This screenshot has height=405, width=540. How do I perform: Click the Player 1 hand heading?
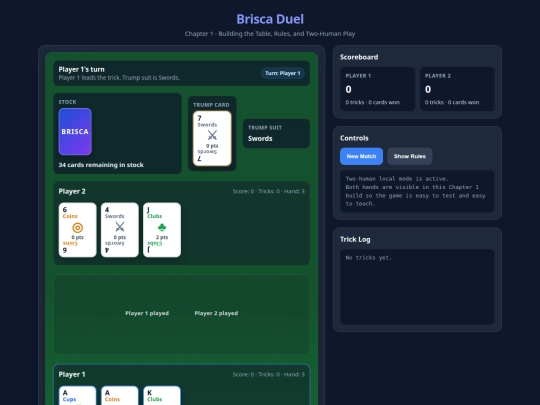[x=72, y=374]
